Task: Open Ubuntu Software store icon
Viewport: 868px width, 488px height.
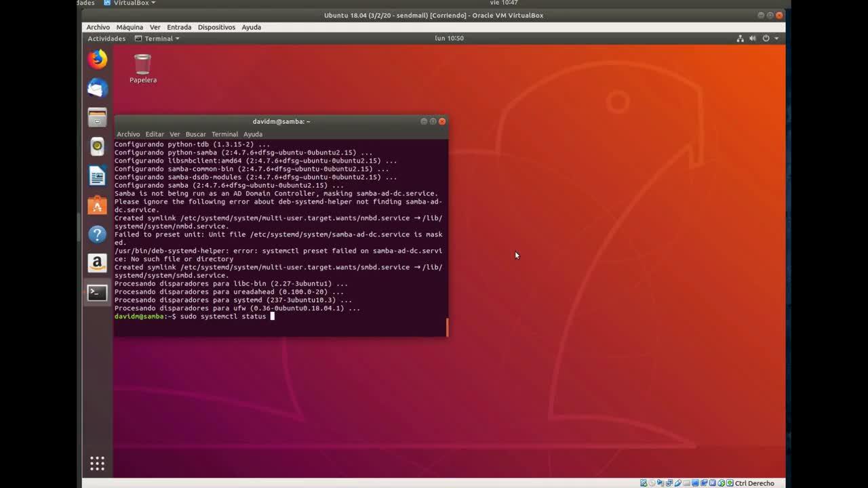Action: (97, 205)
